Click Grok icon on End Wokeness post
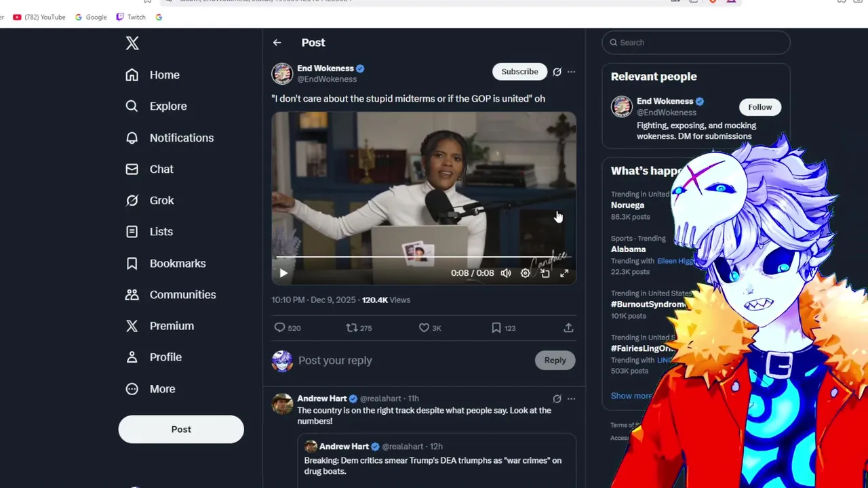This screenshot has height=488, width=868. click(x=557, y=72)
